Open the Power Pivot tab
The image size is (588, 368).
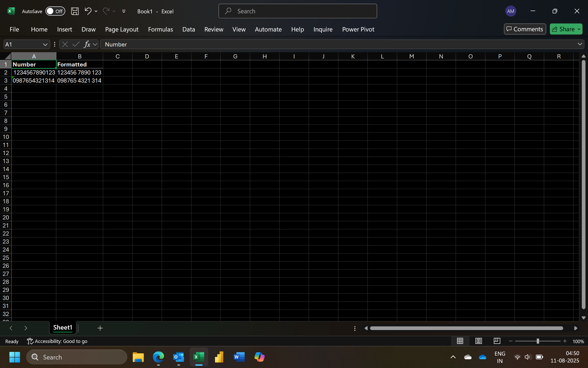pyautogui.click(x=358, y=29)
